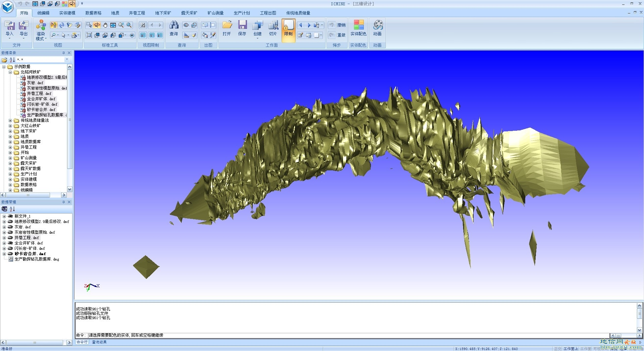The height and width of the screenshot is (351, 644).
Task: Click the 正交 status bar indicator
Action: click(558, 349)
